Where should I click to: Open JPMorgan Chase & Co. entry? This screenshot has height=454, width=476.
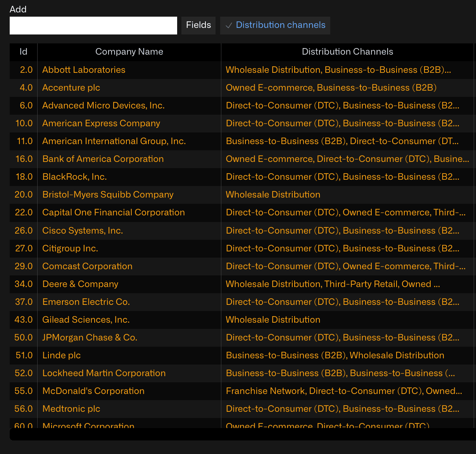(90, 337)
